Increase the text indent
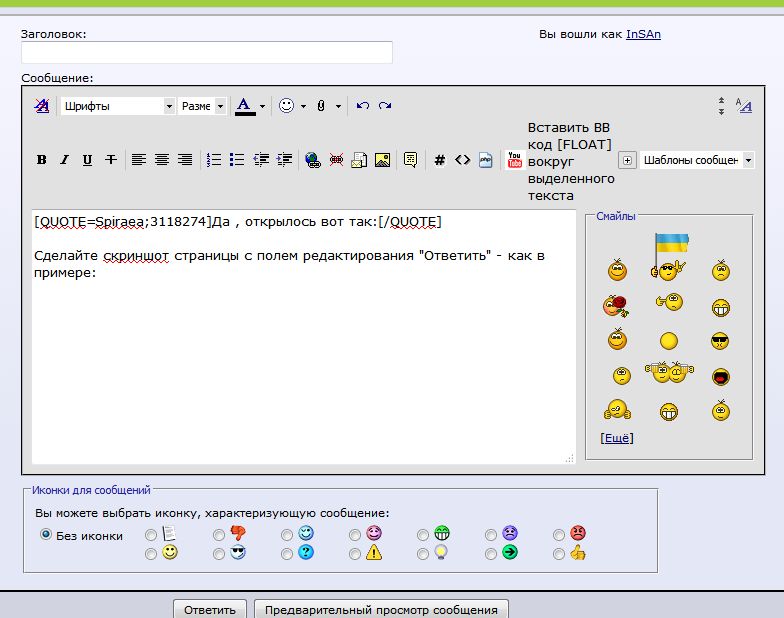 click(x=284, y=160)
